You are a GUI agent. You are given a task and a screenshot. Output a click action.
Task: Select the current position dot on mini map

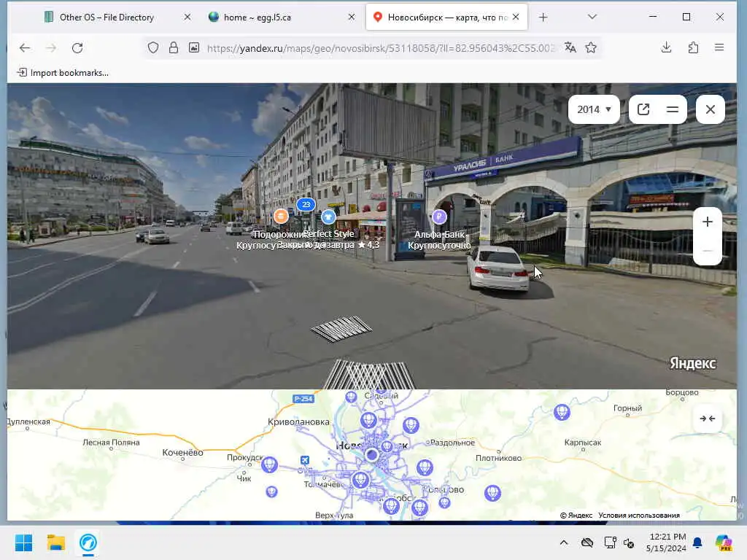pyautogui.click(x=372, y=455)
